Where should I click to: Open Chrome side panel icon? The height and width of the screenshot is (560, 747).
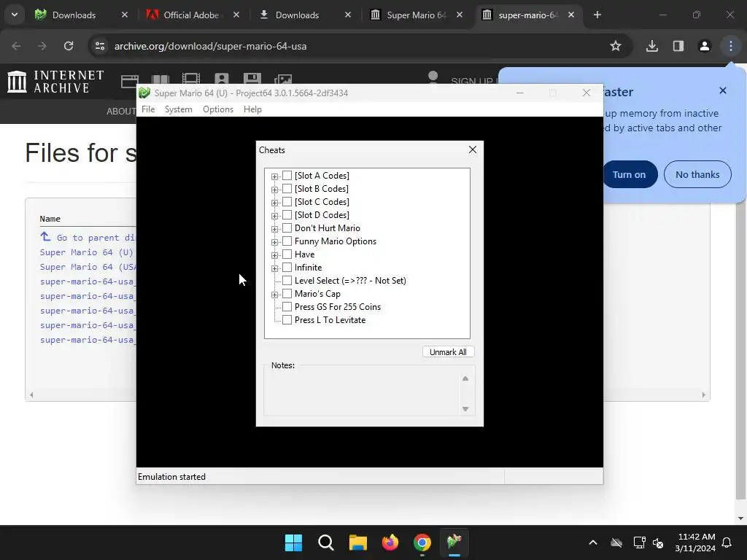(x=678, y=46)
